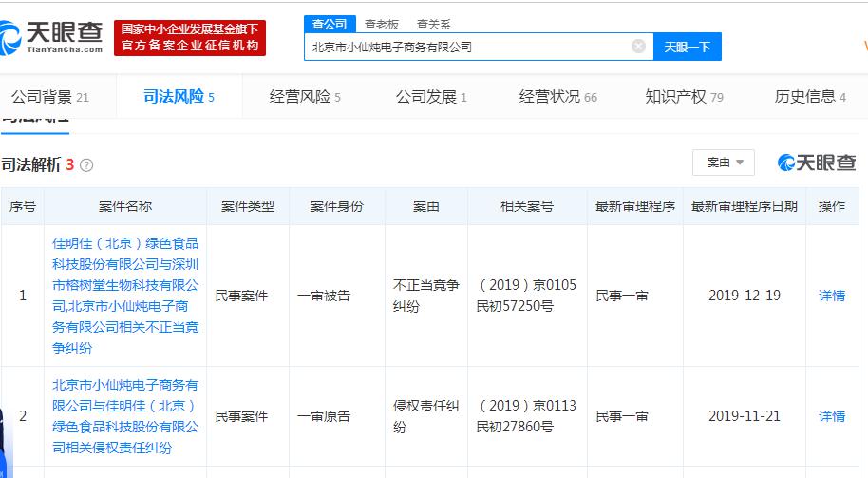The image size is (868, 478).
Task: Open 详情 for case dated 2019-11-21
Action: point(832,416)
